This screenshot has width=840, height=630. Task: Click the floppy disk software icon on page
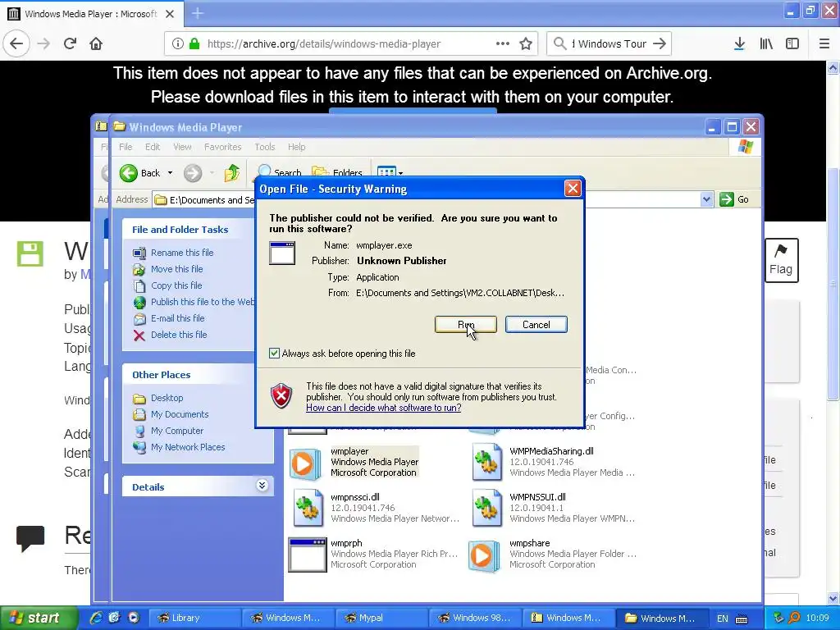point(30,253)
